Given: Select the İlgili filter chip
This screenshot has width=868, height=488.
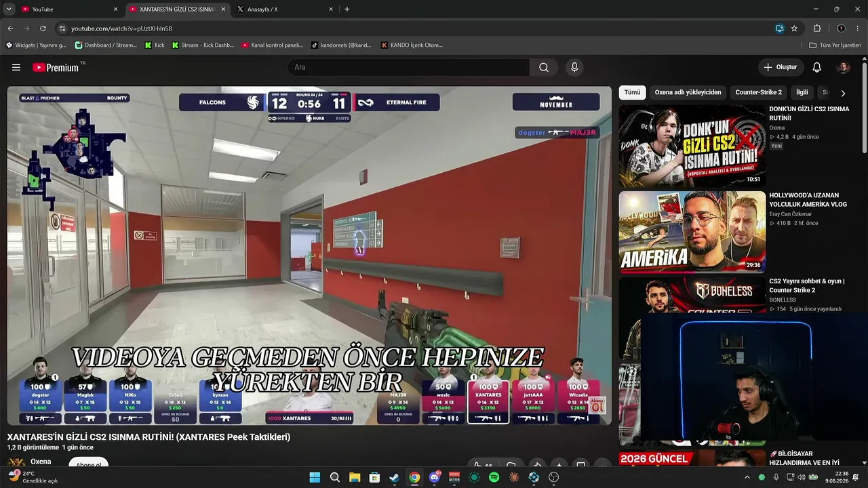Looking at the screenshot, I should (802, 92).
